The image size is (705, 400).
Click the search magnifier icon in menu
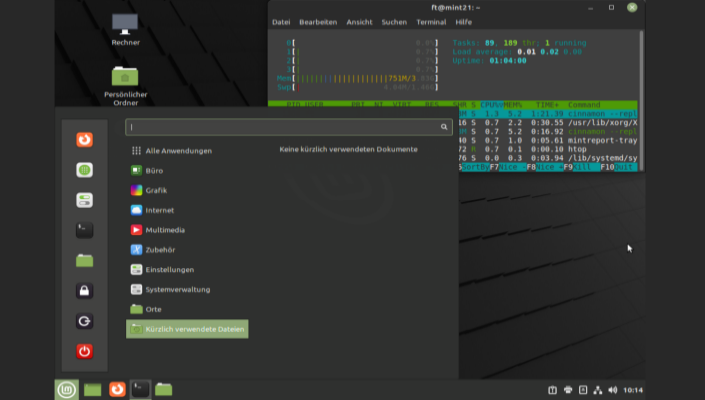pos(444,127)
